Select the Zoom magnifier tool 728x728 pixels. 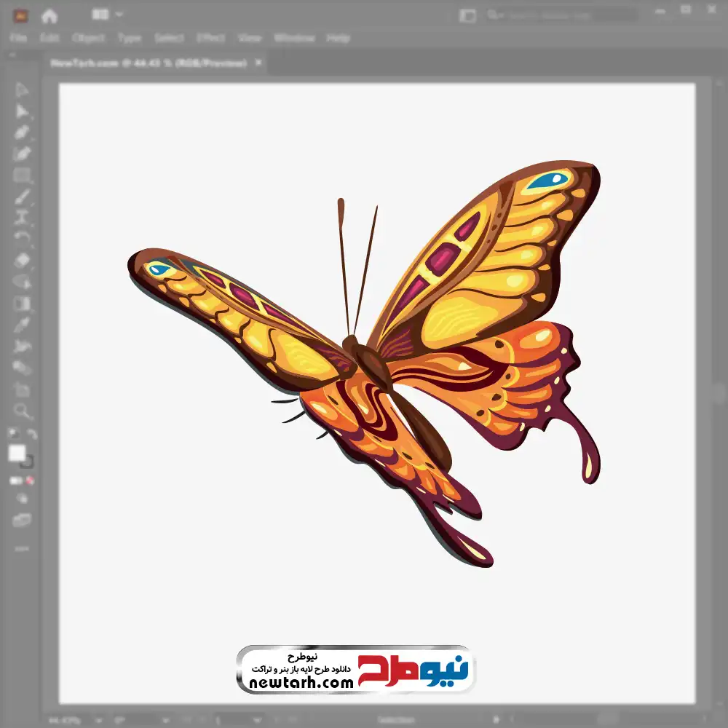(x=22, y=411)
